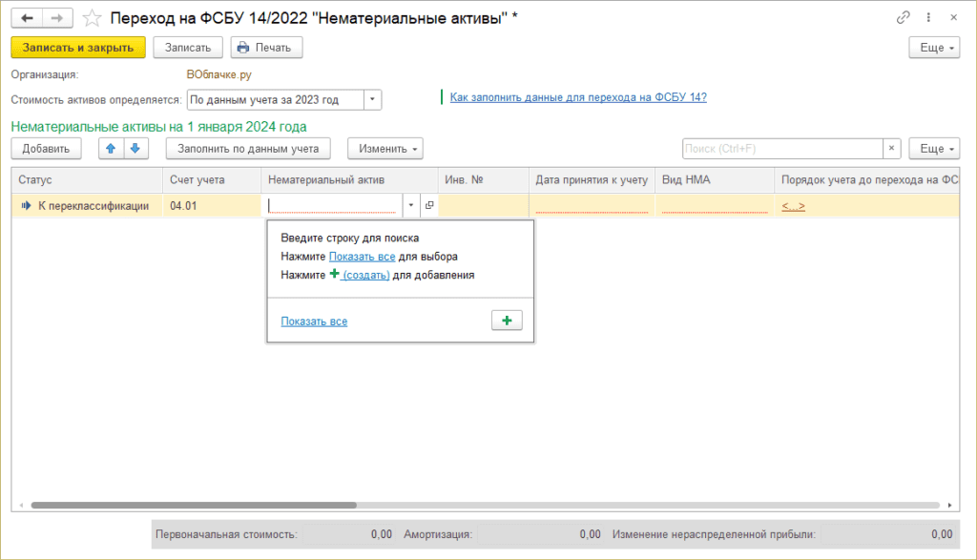Clear the search field with X
The image size is (977, 560).
pos(891,149)
